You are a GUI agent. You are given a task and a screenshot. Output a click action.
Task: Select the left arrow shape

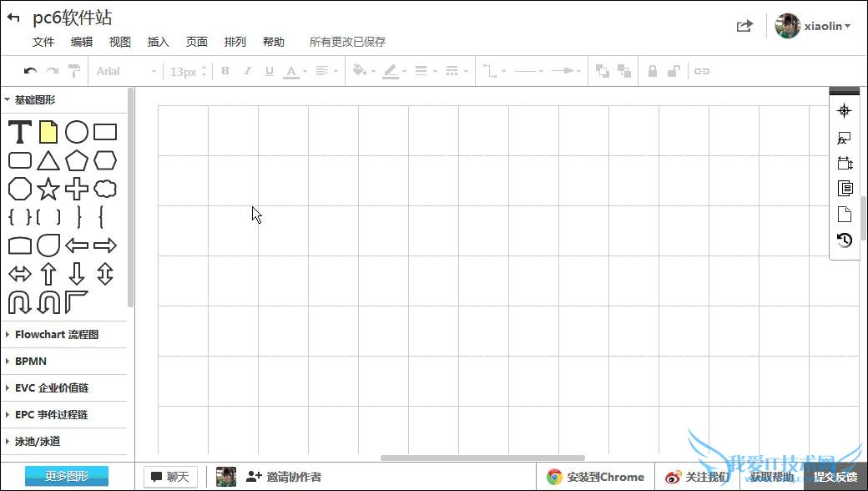point(77,245)
